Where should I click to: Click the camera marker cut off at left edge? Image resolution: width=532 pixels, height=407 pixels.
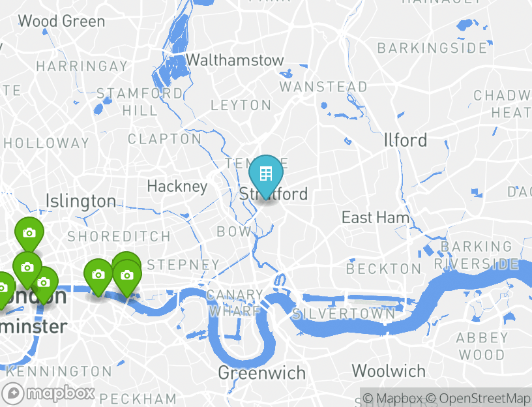click(x=5, y=288)
